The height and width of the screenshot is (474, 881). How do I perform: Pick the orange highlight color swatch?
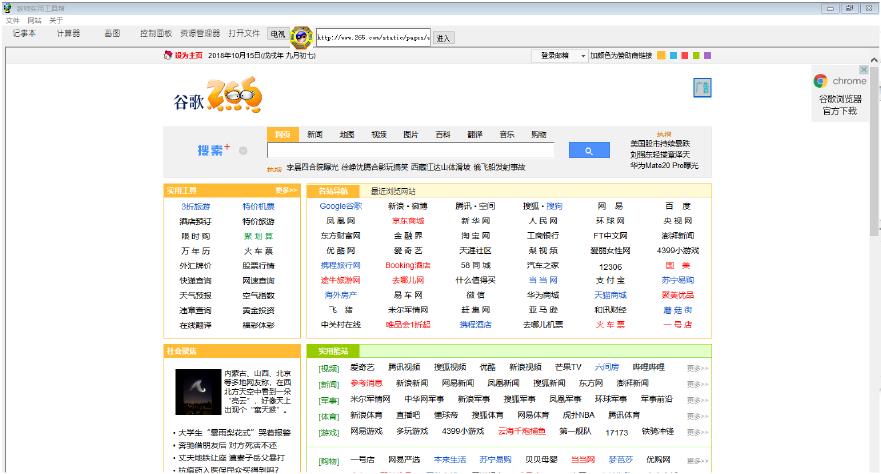coord(661,56)
